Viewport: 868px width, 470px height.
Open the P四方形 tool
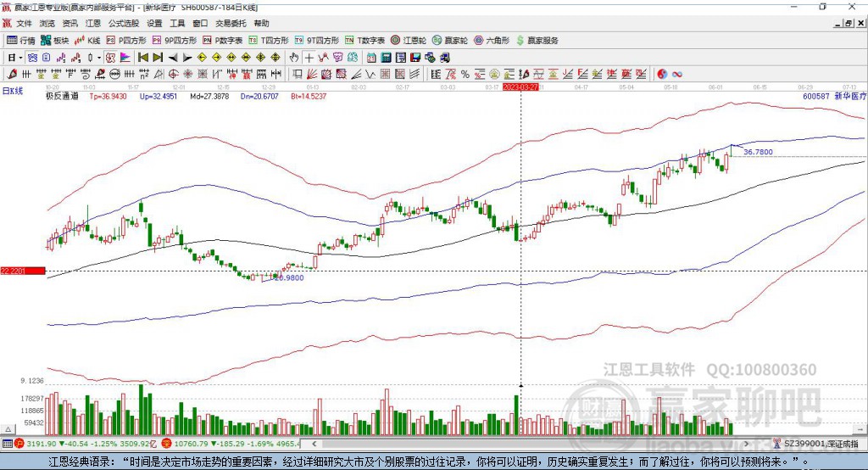[x=126, y=41]
